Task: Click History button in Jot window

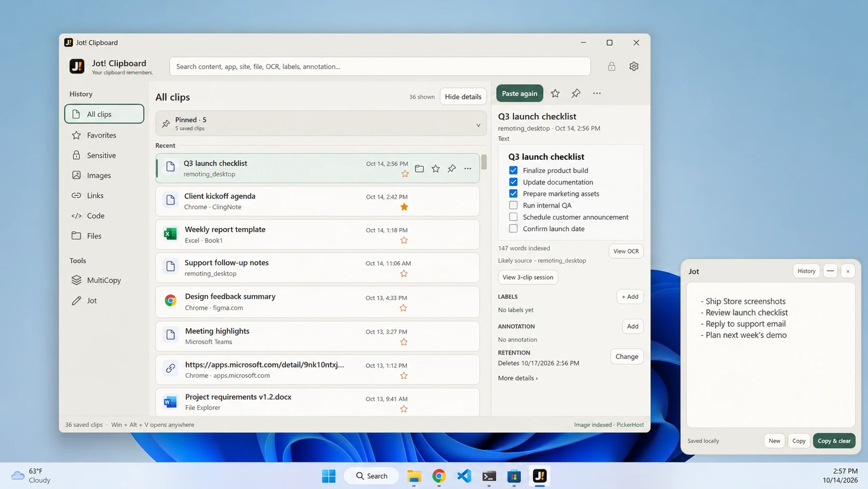Action: pyautogui.click(x=806, y=271)
